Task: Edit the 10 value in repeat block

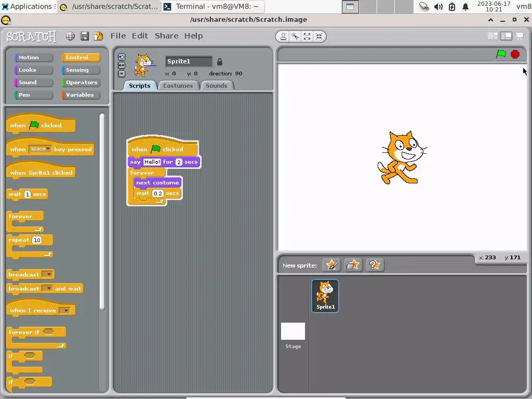Action: coord(37,240)
